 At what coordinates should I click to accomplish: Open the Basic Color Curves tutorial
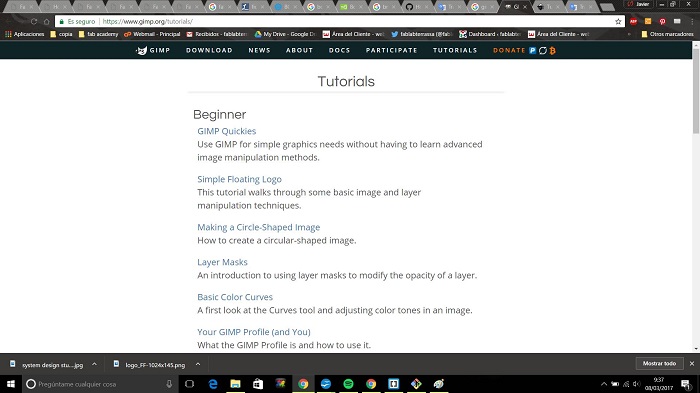(235, 297)
